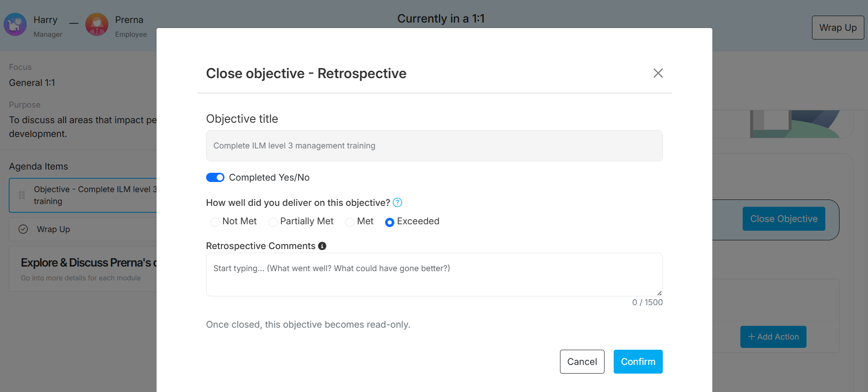This screenshot has width=868, height=392.
Task: Close the retrospective dialog with X icon
Action: point(658,73)
